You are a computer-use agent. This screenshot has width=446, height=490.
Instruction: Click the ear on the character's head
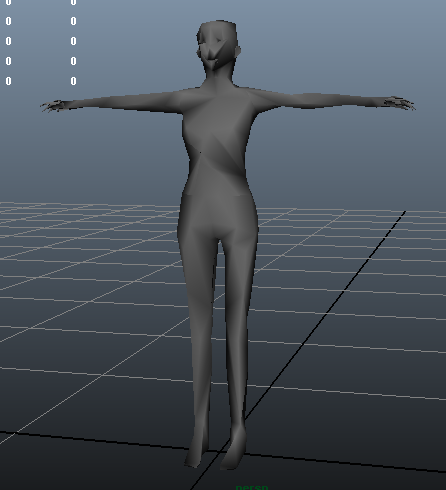[238, 51]
